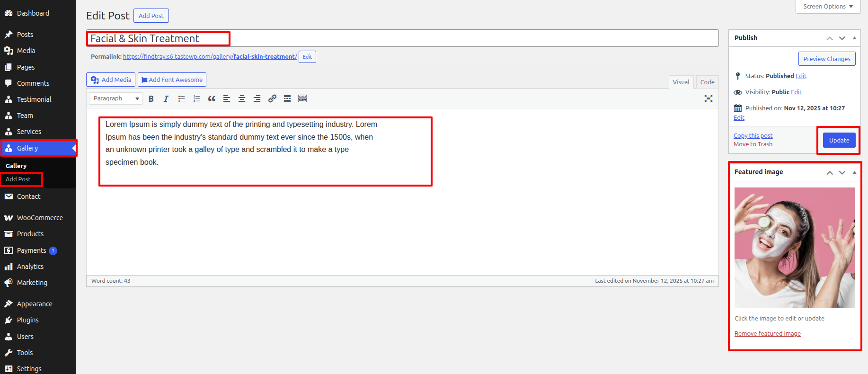Apply italic with the Italic icon

click(166, 98)
